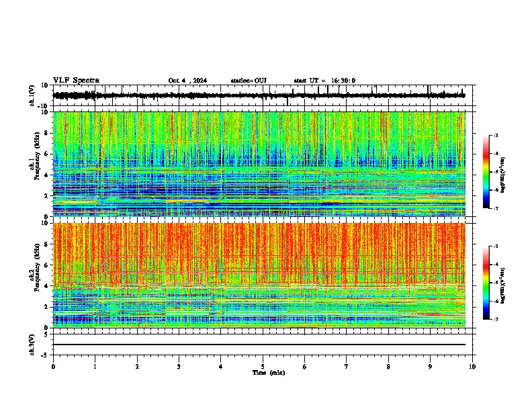This screenshot has width=532, height=411.
Task: Click the 4 kHz tick on ch.1 spectrogram axis
Action: [x=46, y=175]
